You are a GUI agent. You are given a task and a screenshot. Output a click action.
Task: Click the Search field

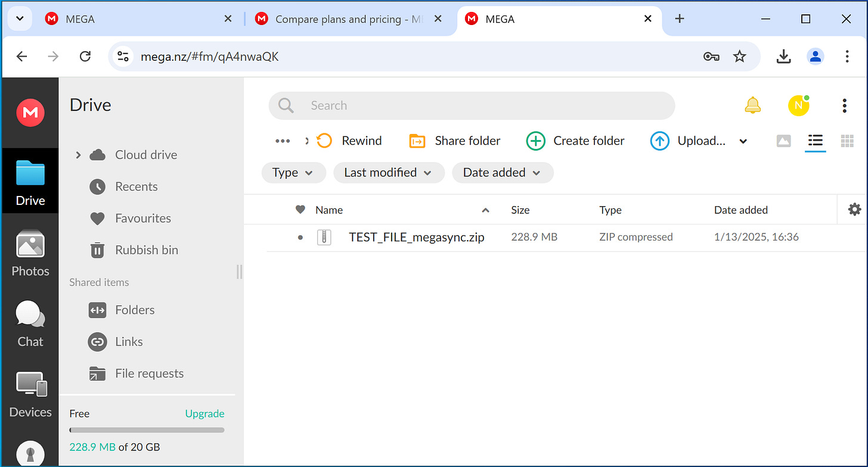(472, 105)
